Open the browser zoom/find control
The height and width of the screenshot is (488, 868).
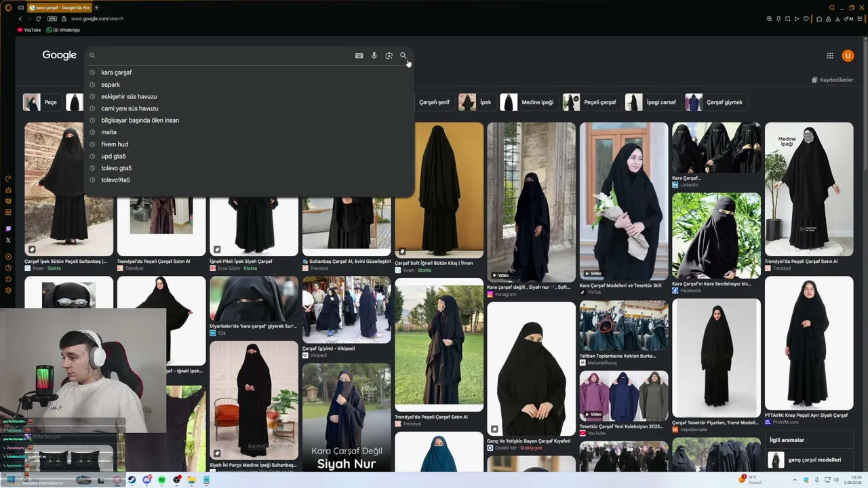pyautogui.click(x=769, y=19)
